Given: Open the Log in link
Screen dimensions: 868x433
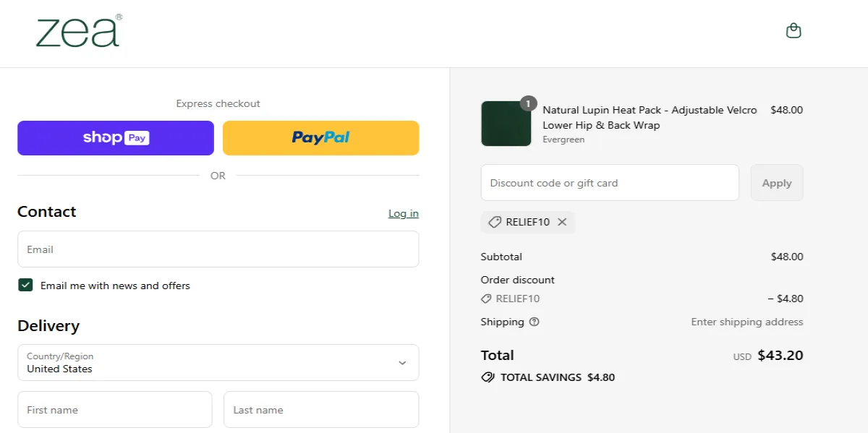Looking at the screenshot, I should (403, 213).
